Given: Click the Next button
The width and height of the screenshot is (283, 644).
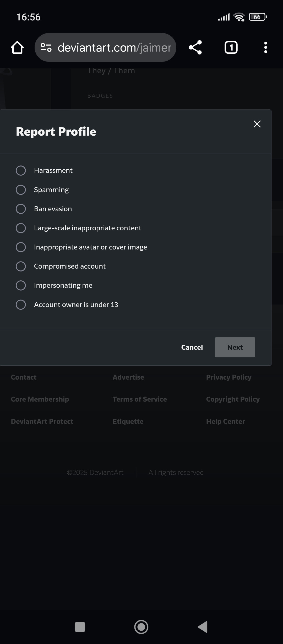Looking at the screenshot, I should tap(235, 347).
